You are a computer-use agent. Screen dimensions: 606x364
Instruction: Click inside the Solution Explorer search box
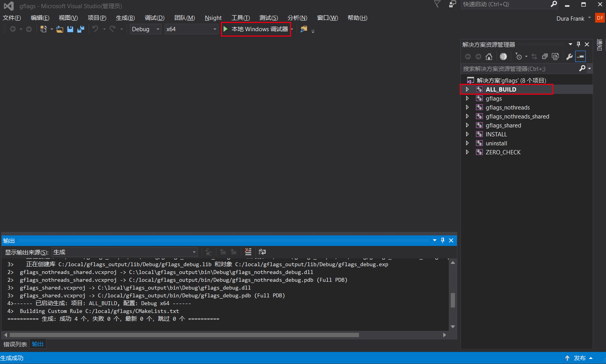[515, 69]
